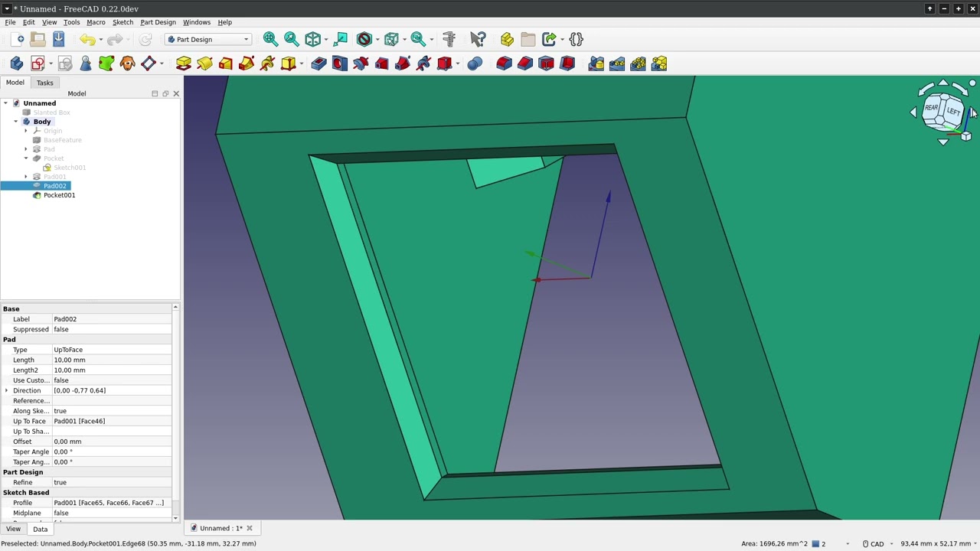Click the Type UpToFace value
The image size is (980, 551).
click(112, 350)
